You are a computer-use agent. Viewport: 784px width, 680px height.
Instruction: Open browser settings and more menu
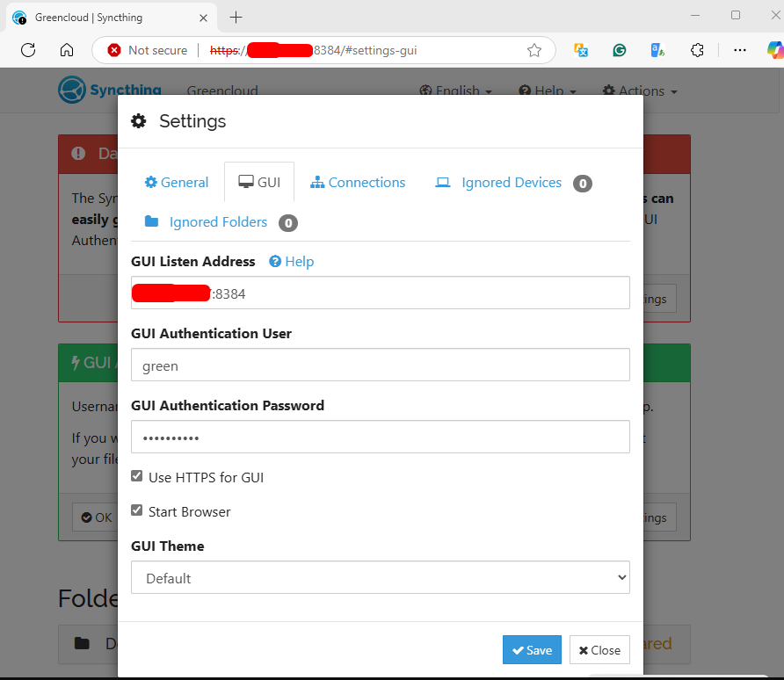(739, 50)
